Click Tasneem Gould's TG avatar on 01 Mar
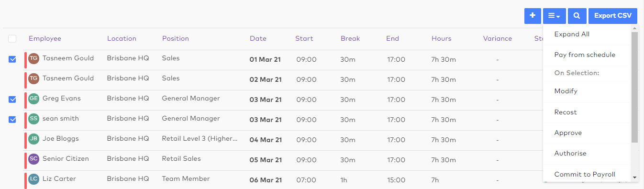This screenshot has width=644, height=189. pos(33,59)
